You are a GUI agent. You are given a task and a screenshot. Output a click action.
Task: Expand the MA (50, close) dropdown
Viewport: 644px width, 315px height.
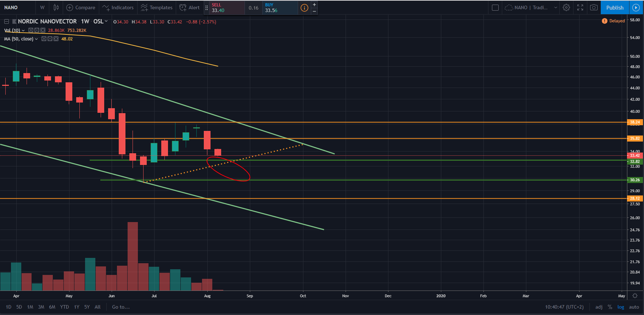point(36,39)
